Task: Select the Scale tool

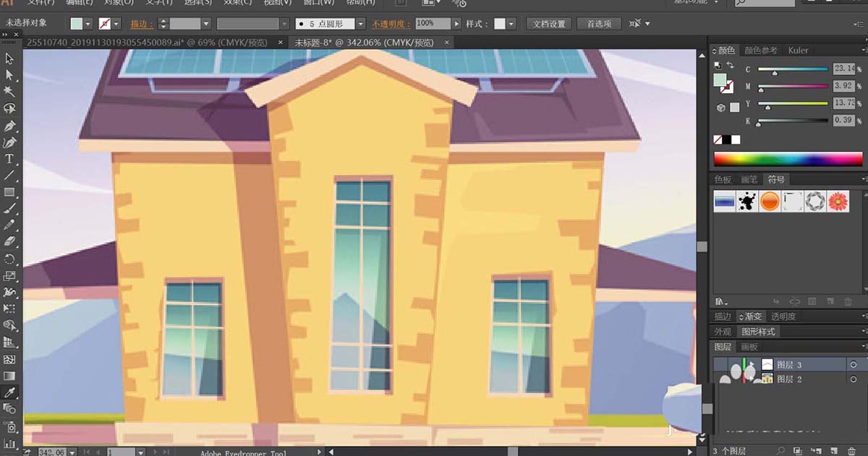Action: click(x=9, y=275)
